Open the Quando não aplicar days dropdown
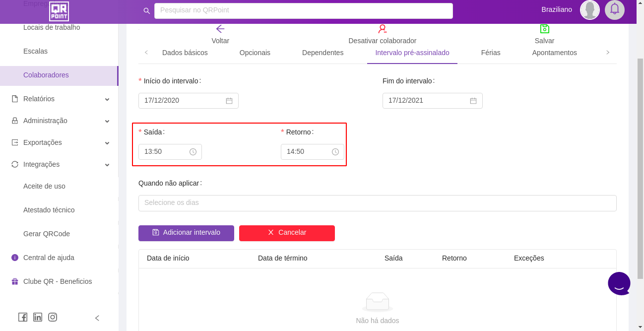Viewport: 644px width, 331px height. (377, 203)
